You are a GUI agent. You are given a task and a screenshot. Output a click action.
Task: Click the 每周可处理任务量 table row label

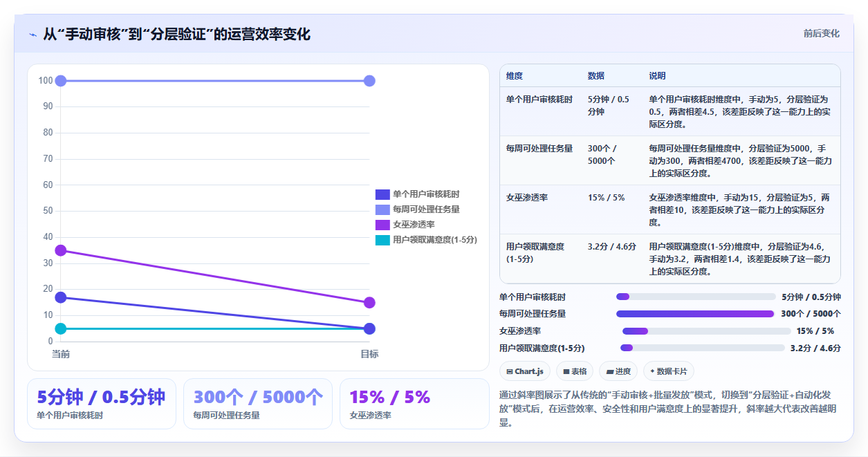[x=539, y=149]
